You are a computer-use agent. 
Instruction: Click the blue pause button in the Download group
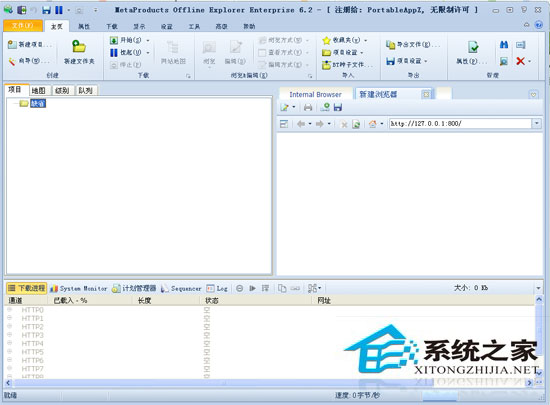click(126, 53)
